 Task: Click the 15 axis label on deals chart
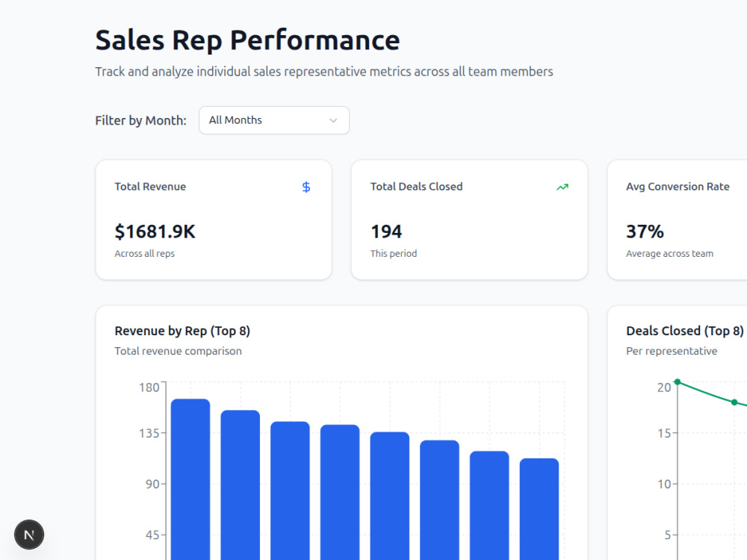664,433
